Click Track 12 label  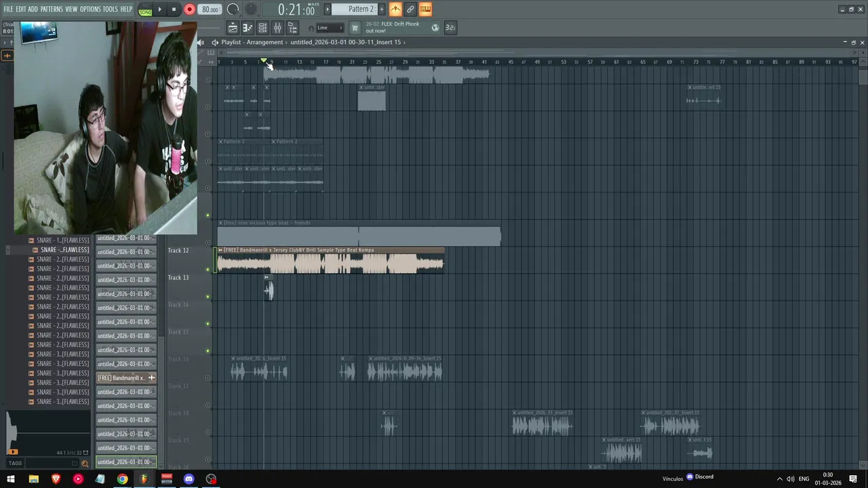click(x=178, y=251)
